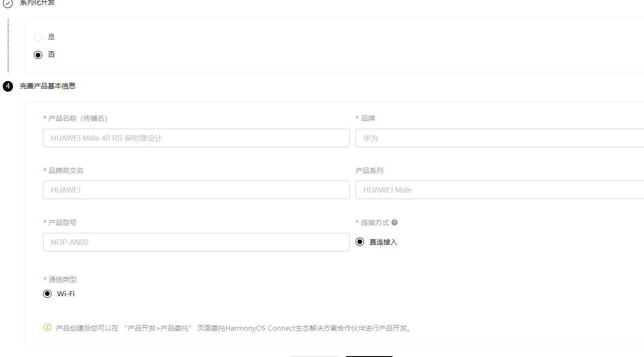The height and width of the screenshot is (357, 644).
Task: Select the 否 radio button
Action: 38,55
